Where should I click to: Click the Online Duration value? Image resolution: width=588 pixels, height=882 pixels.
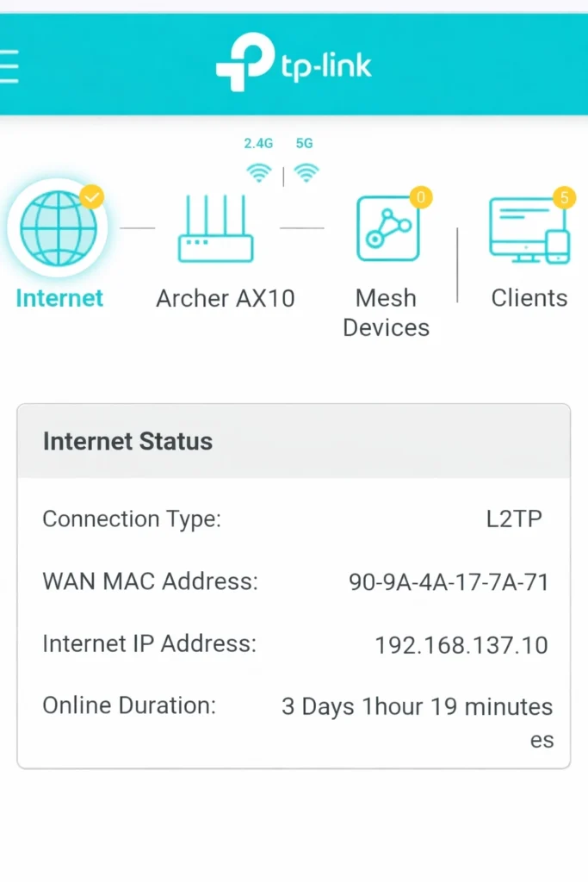coord(417,707)
